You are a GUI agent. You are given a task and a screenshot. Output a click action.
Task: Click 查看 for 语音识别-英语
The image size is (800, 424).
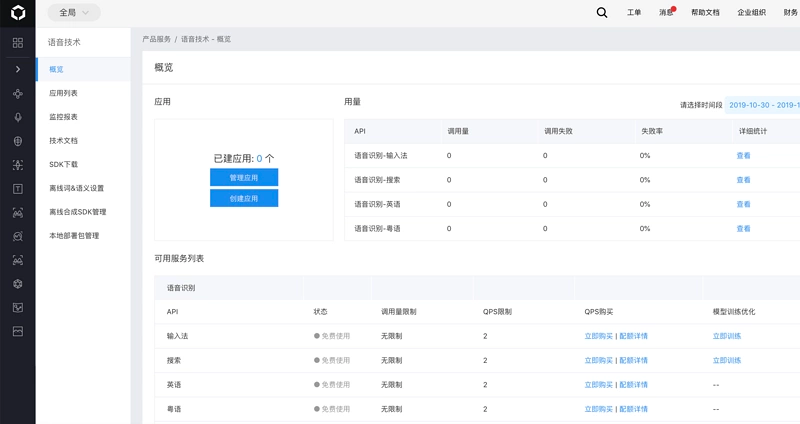[743, 204]
